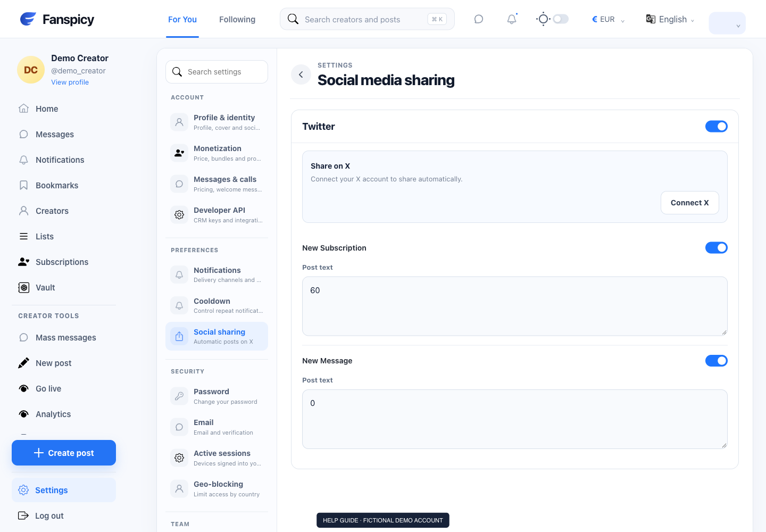This screenshot has width=766, height=532.
Task: Open the English language dropdown
Action: 670,19
